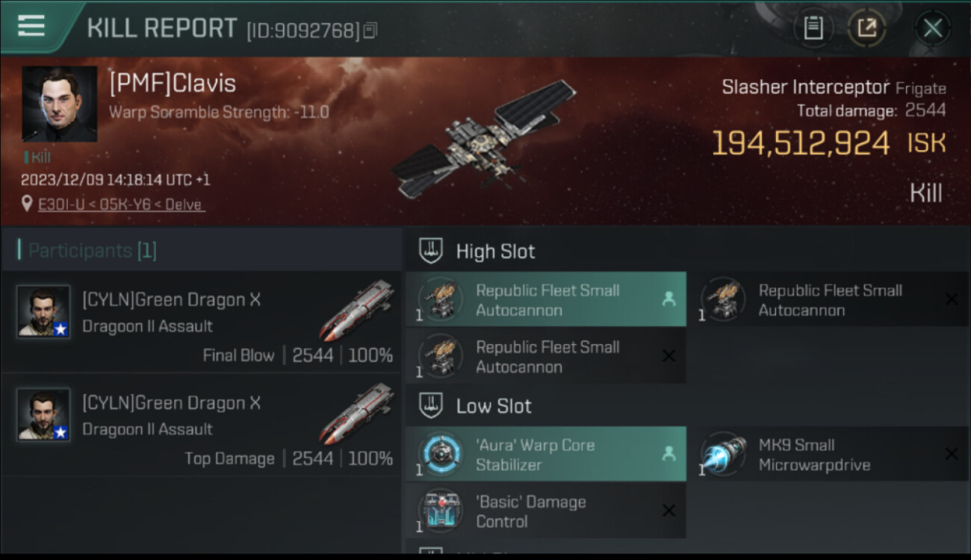971x560 pixels.
Task: Toggle the 'Aura' Warp Core Stabilizer item
Action: point(546,454)
